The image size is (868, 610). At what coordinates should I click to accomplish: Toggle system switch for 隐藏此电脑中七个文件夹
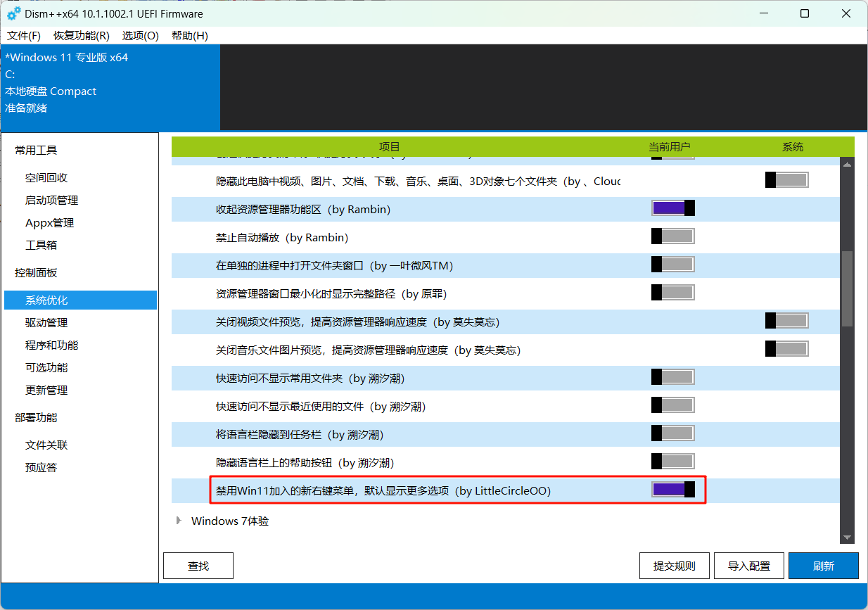[787, 180]
